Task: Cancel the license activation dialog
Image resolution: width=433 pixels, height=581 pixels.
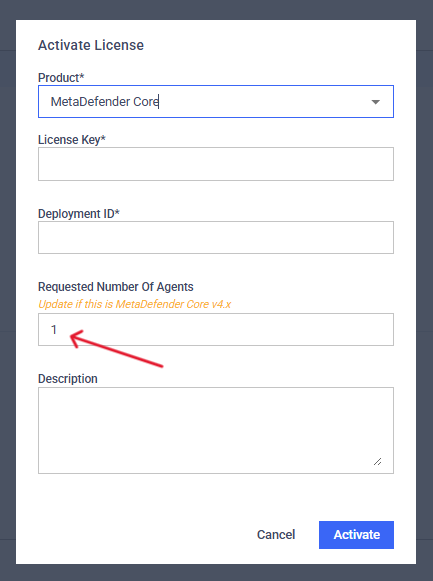Action: (x=276, y=535)
